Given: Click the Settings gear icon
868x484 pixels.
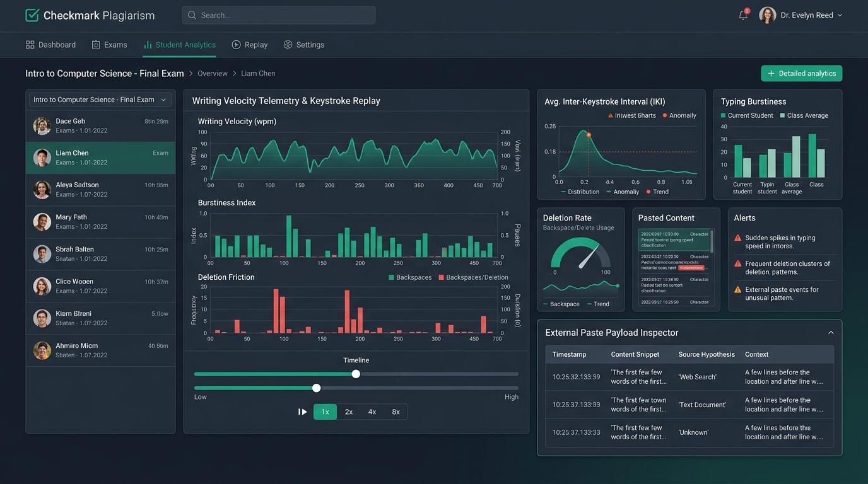Looking at the screenshot, I should click(288, 45).
